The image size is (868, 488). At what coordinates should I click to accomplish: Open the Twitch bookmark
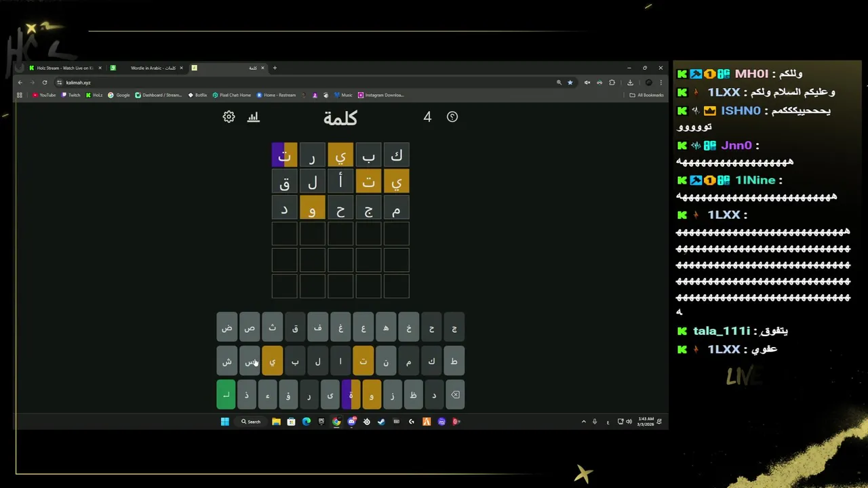coord(71,95)
